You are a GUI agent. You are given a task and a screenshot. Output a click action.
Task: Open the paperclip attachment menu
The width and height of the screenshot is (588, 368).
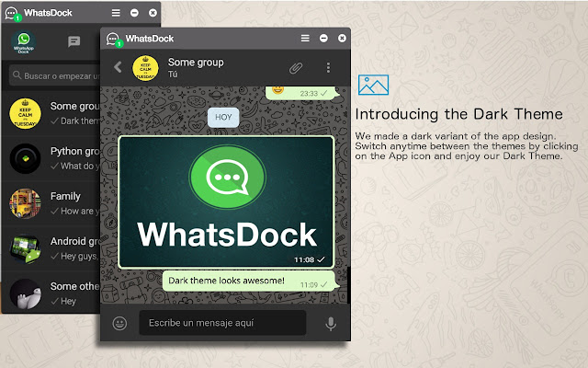[x=296, y=68]
